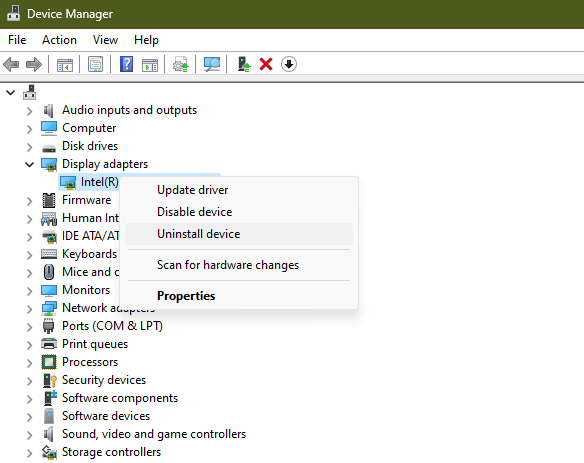Open the View menu
The height and width of the screenshot is (463, 584).
point(105,40)
